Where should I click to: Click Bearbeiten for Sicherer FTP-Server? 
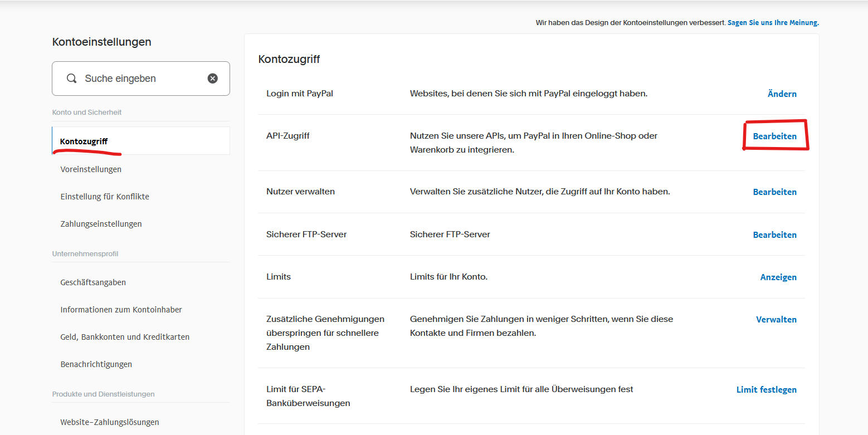(774, 234)
